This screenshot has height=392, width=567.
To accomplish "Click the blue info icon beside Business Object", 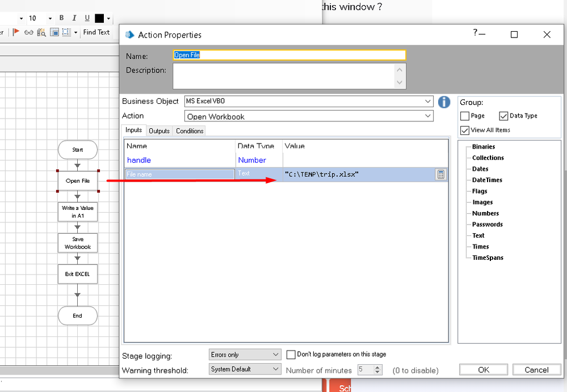I will [x=444, y=102].
